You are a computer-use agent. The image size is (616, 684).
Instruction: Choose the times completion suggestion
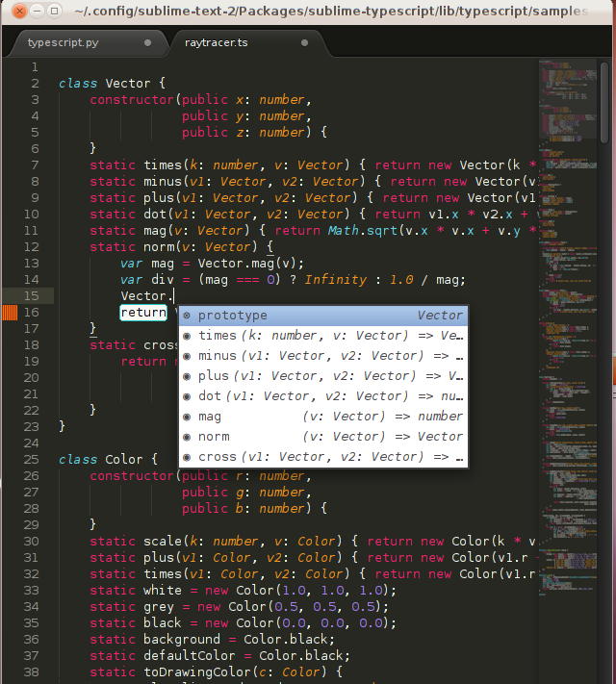323,336
